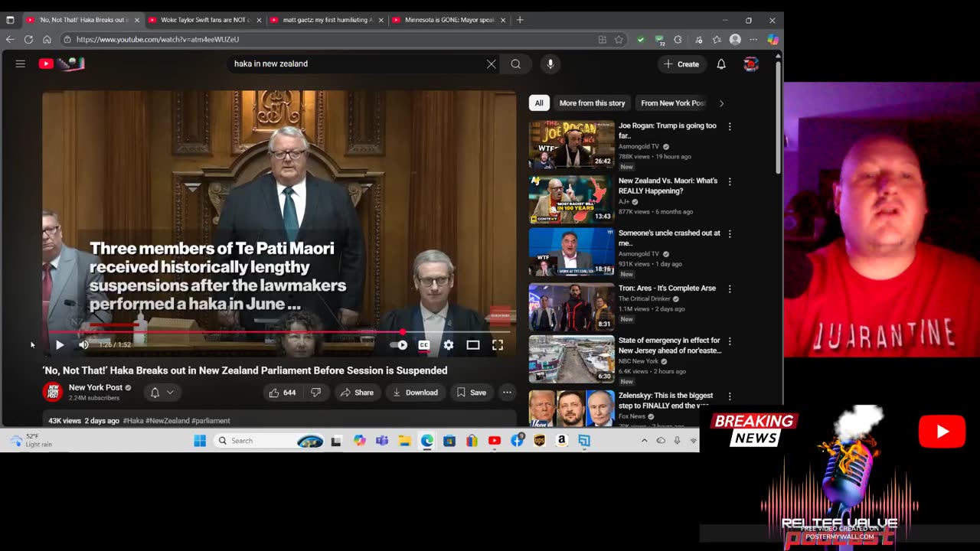Open options for the Zelenskyy video

coord(730,396)
